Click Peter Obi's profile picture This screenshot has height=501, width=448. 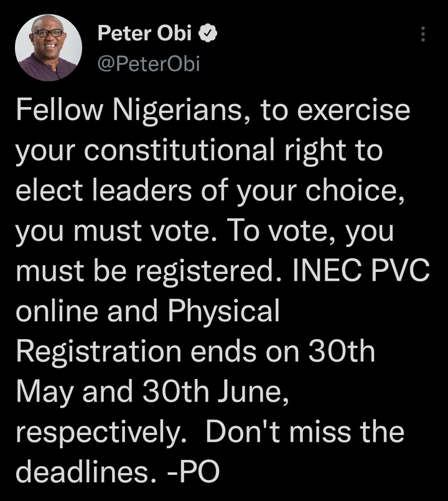pos(48,47)
